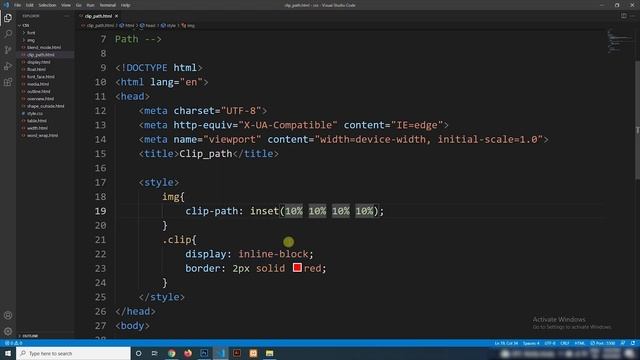Click the UTF-8 encoding selector
The height and width of the screenshot is (360, 640).
[x=550, y=343]
